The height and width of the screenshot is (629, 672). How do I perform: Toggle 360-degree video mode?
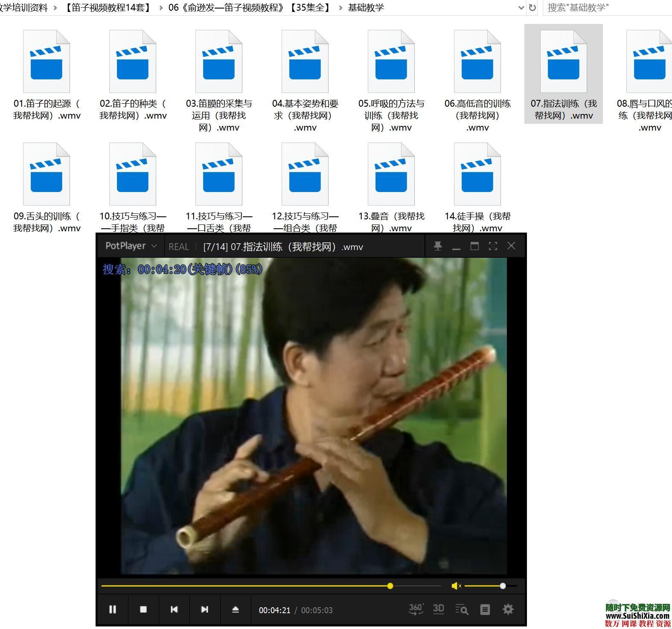[x=416, y=609]
